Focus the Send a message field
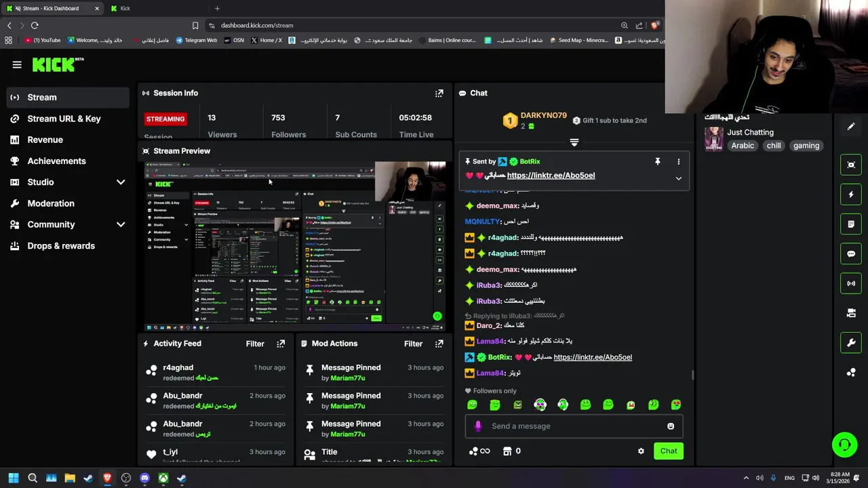 tap(574, 426)
